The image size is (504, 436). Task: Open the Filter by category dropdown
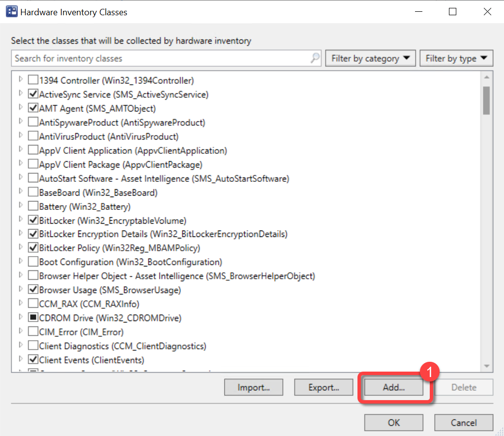tap(370, 58)
